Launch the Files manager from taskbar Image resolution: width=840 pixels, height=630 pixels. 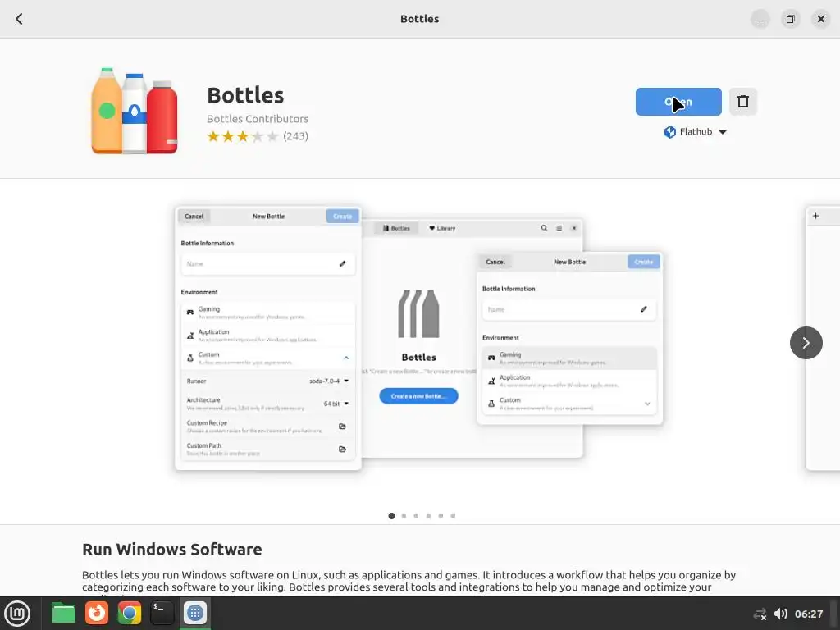tap(64, 614)
